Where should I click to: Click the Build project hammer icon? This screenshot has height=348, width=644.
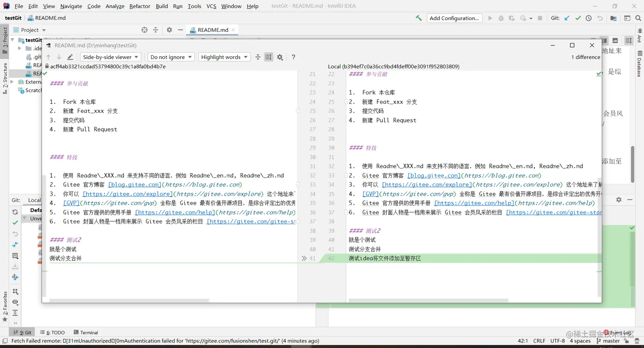coord(419,18)
